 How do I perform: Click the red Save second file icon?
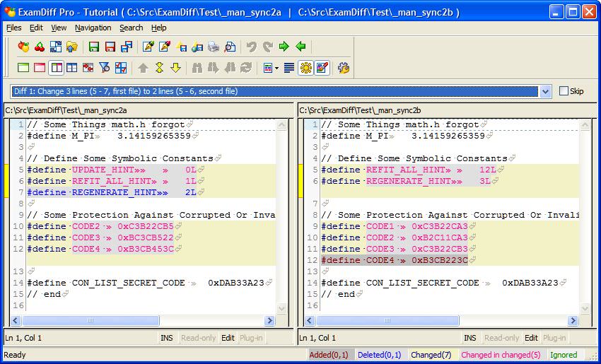[110, 47]
